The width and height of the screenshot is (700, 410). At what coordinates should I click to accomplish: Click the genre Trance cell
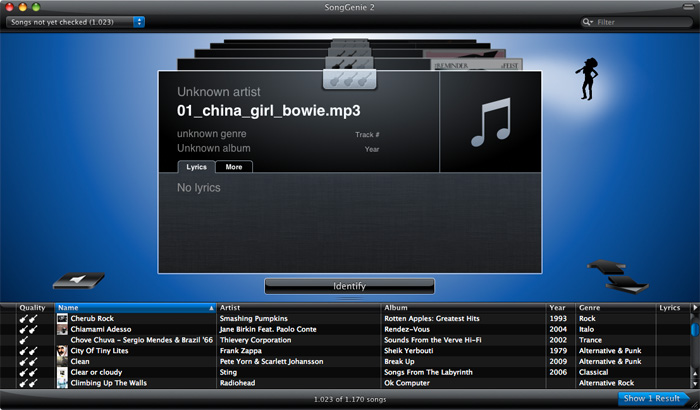(x=590, y=340)
